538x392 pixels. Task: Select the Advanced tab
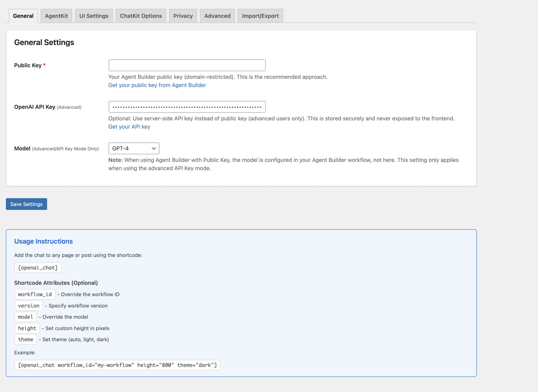click(x=217, y=16)
